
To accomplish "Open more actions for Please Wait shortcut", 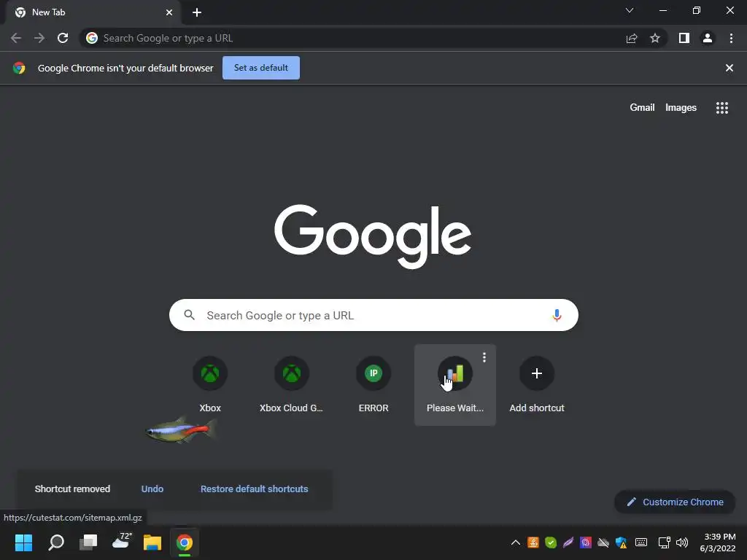I will click(x=484, y=357).
